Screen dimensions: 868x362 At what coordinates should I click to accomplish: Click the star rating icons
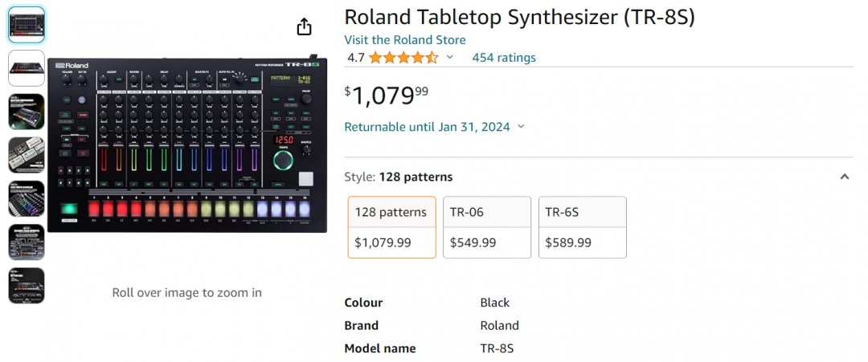pyautogui.click(x=403, y=58)
